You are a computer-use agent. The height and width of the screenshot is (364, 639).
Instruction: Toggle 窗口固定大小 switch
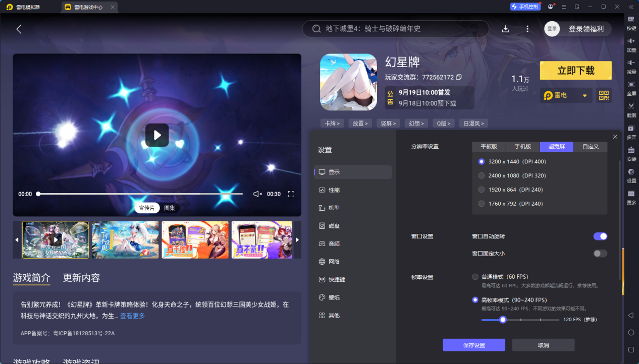point(600,254)
